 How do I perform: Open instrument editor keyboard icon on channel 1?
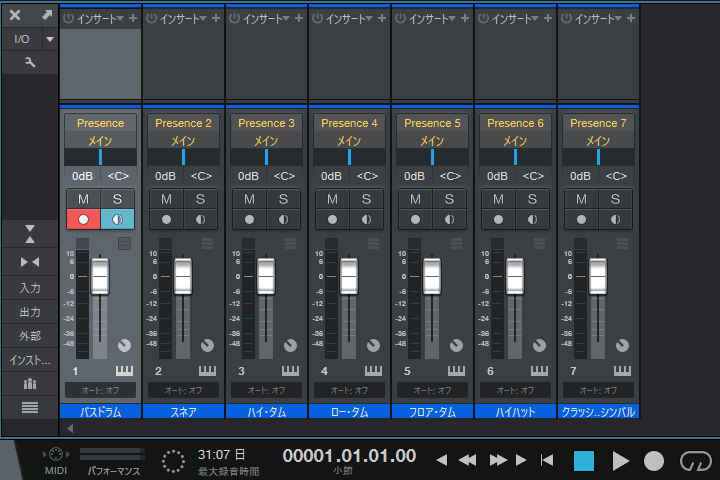[124, 371]
